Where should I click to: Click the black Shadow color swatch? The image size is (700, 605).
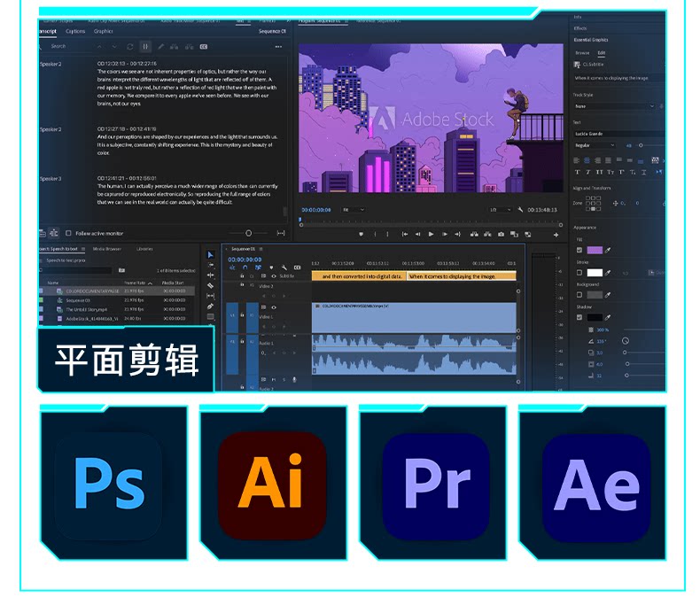(595, 317)
